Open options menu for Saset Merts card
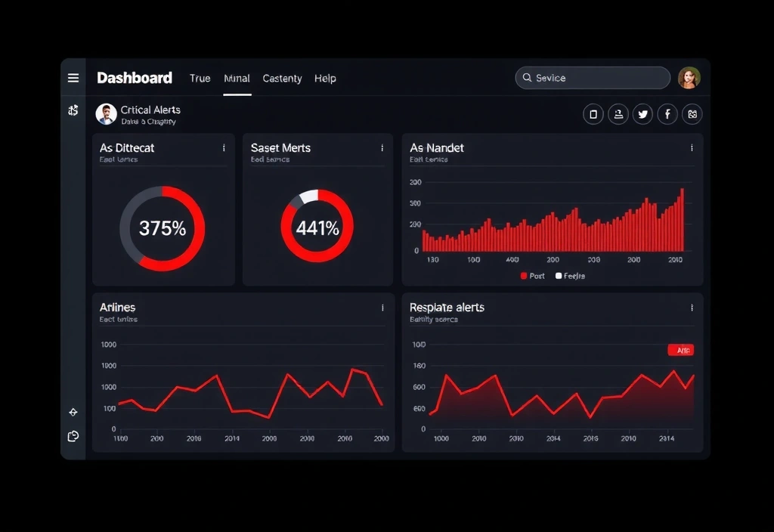Screen dimensions: 774x532 pos(382,148)
